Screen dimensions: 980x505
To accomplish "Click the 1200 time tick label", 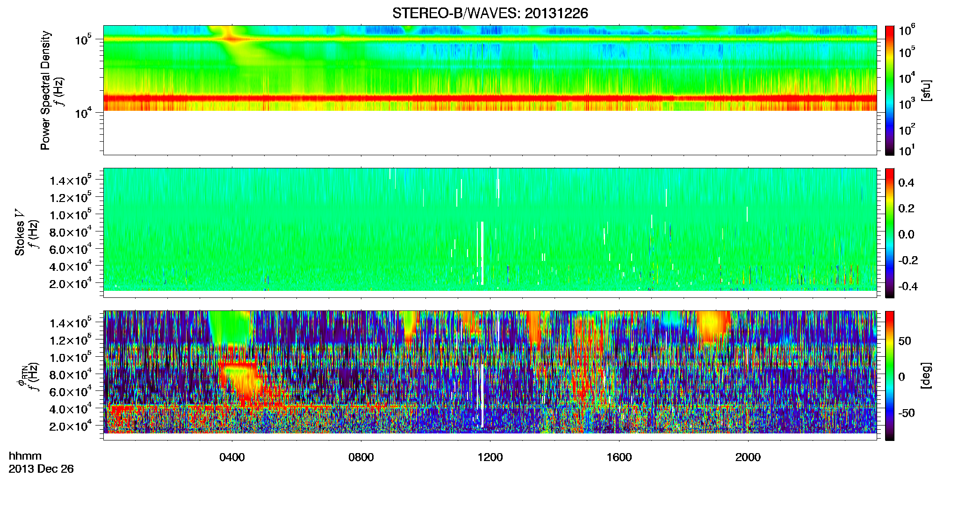I will click(x=490, y=457).
